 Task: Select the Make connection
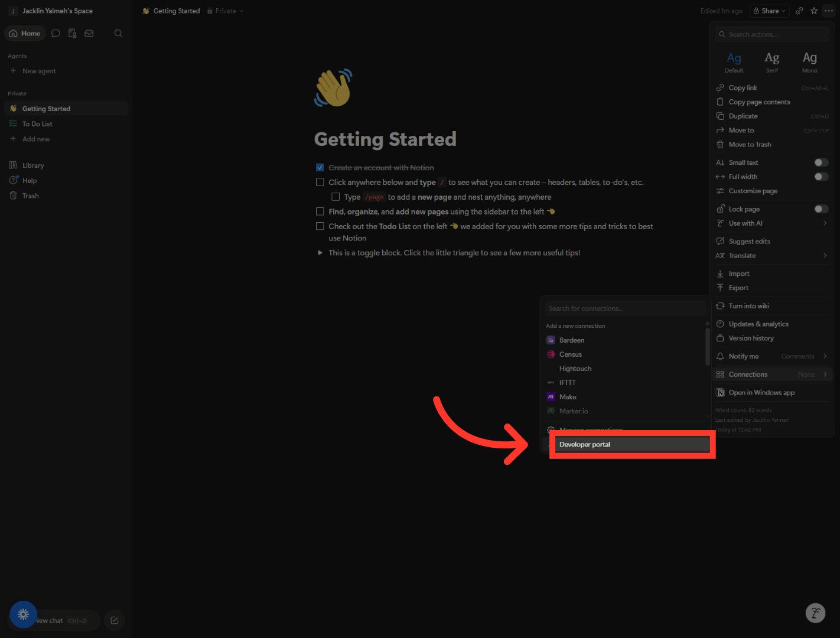[x=625, y=397]
